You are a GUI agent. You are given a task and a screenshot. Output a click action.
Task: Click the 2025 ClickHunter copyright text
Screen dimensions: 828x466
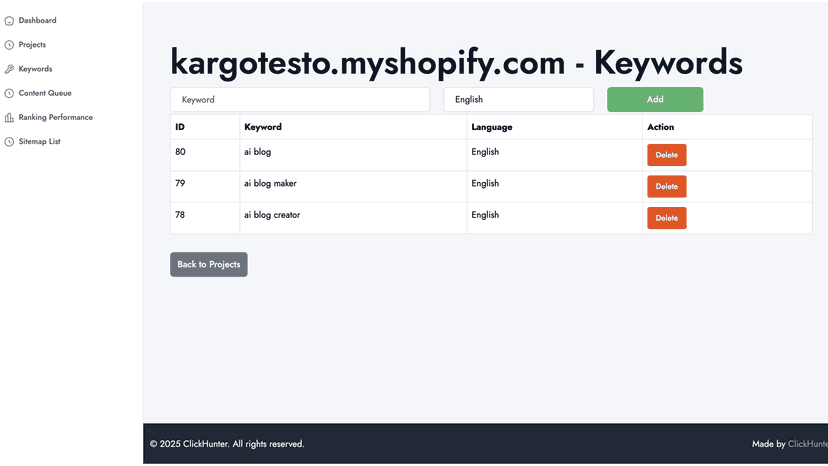[227, 444]
